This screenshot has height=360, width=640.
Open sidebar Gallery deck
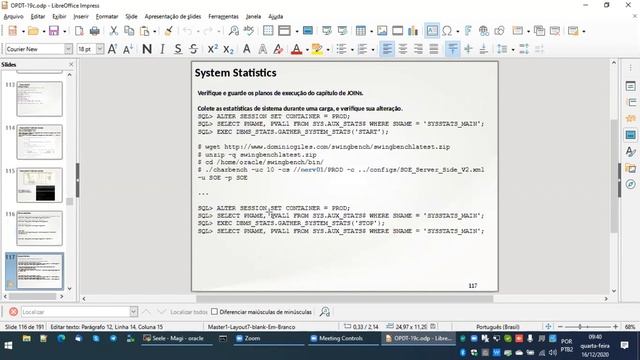click(x=630, y=168)
